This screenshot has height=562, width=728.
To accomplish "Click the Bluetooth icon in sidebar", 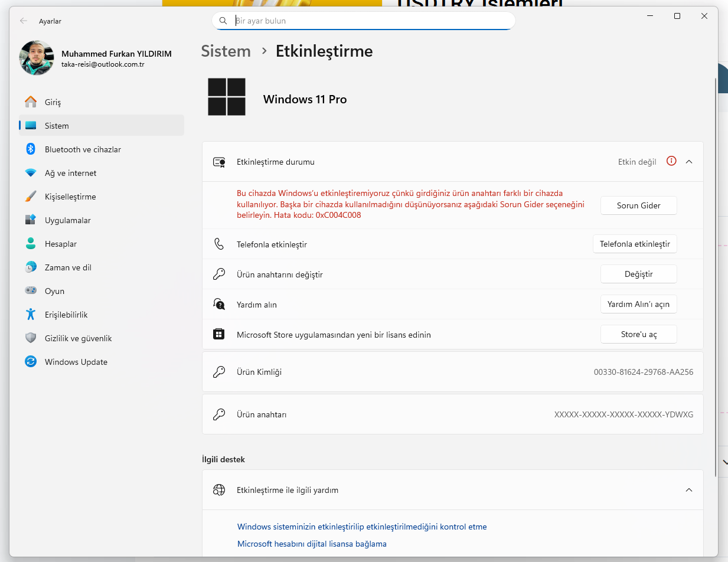I will 31,149.
